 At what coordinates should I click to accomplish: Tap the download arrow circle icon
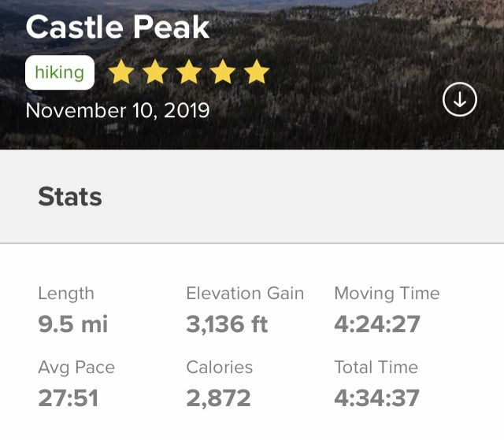[460, 99]
